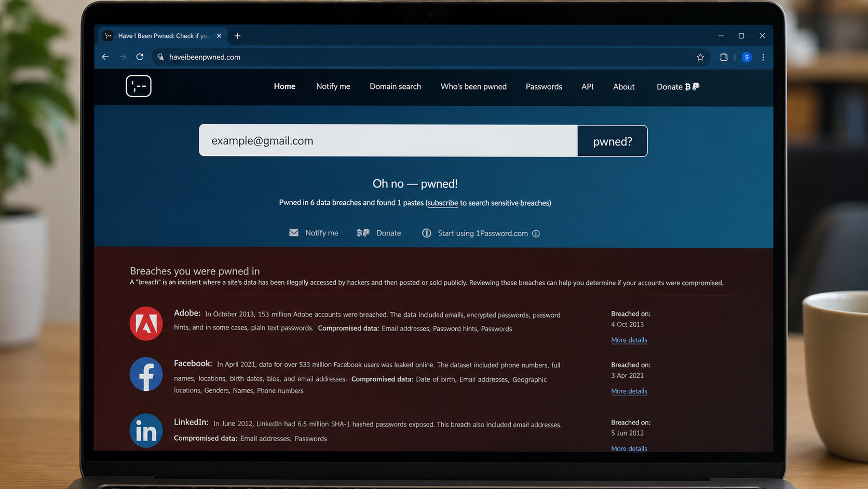This screenshot has width=868, height=489.
Task: Click the '5 Jun 2012' breach date
Action: pos(627,433)
